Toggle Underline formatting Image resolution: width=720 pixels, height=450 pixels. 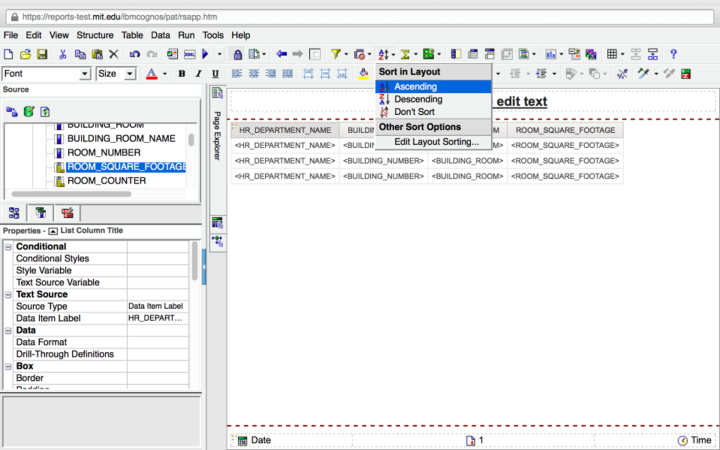pyautogui.click(x=214, y=74)
